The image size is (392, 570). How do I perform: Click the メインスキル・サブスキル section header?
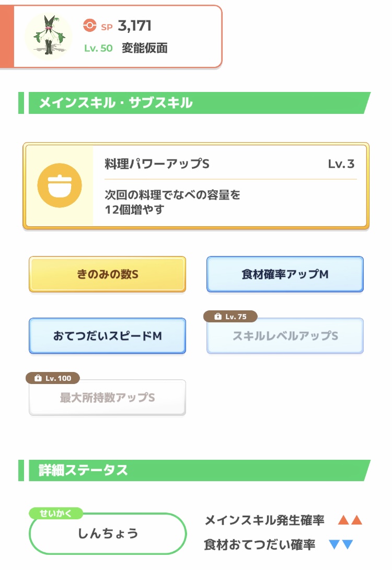[x=116, y=103]
